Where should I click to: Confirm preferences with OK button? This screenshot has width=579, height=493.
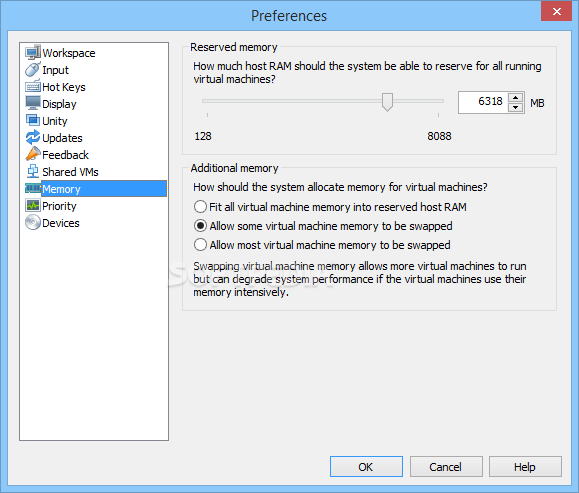[366, 466]
